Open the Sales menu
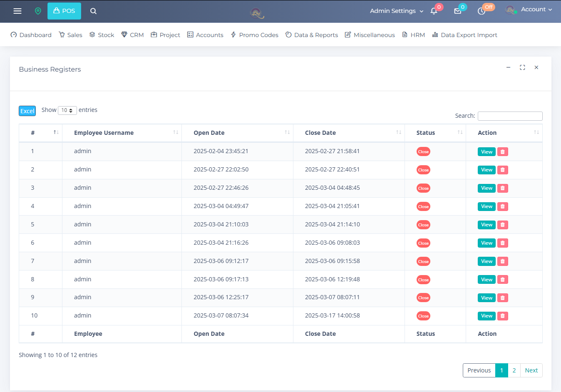The image size is (561, 392). tap(70, 35)
